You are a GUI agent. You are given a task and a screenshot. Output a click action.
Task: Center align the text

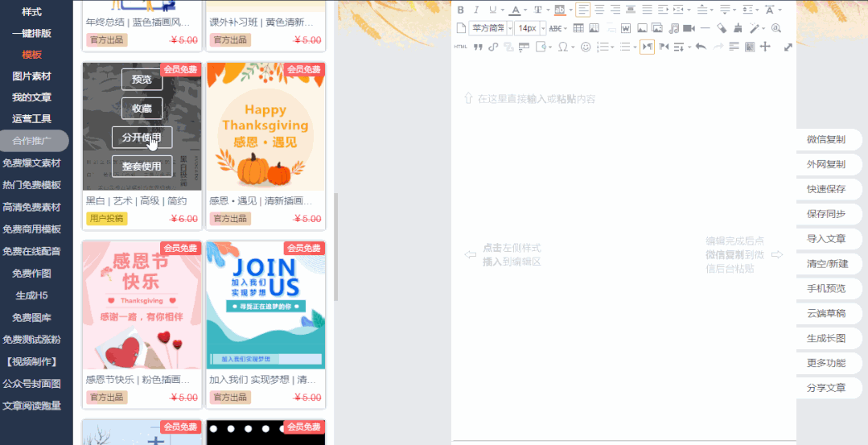[x=599, y=10]
